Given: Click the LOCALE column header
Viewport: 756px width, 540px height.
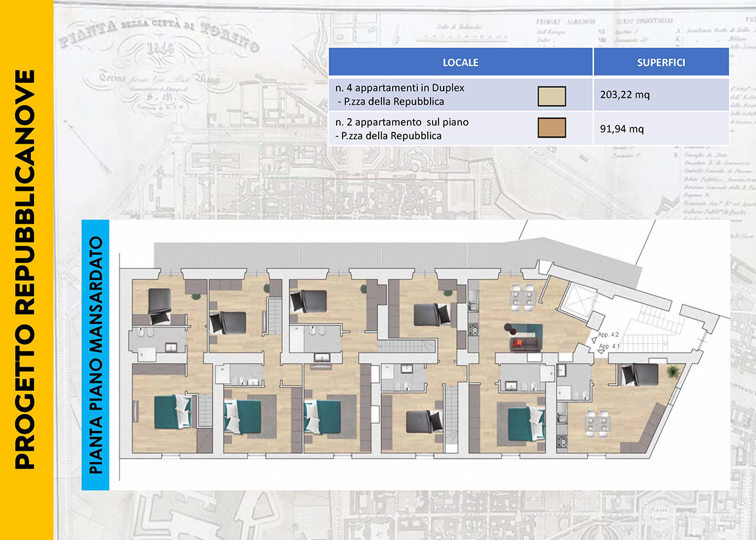Looking at the screenshot, I should tap(460, 63).
